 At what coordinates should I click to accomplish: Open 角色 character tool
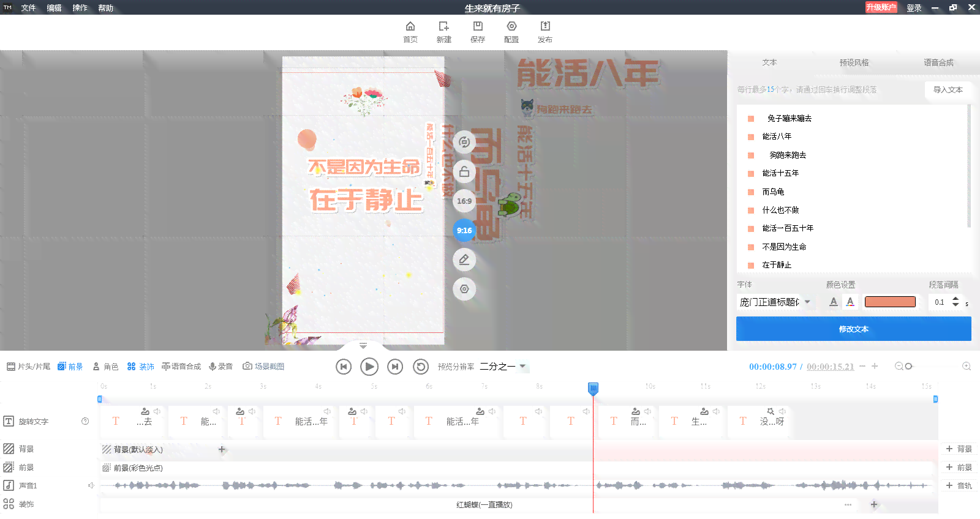pyautogui.click(x=105, y=367)
